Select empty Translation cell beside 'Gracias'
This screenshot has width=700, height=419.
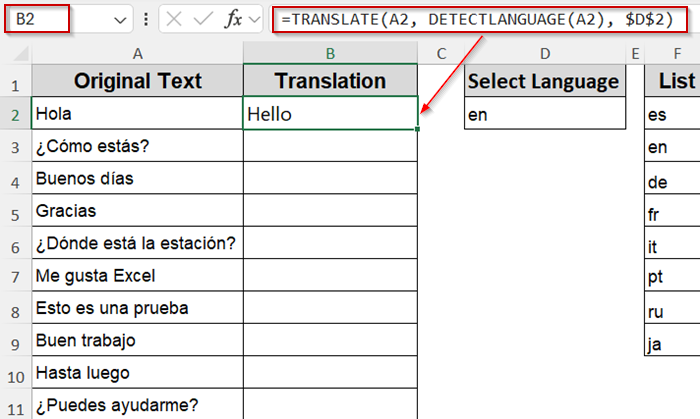[x=330, y=211]
